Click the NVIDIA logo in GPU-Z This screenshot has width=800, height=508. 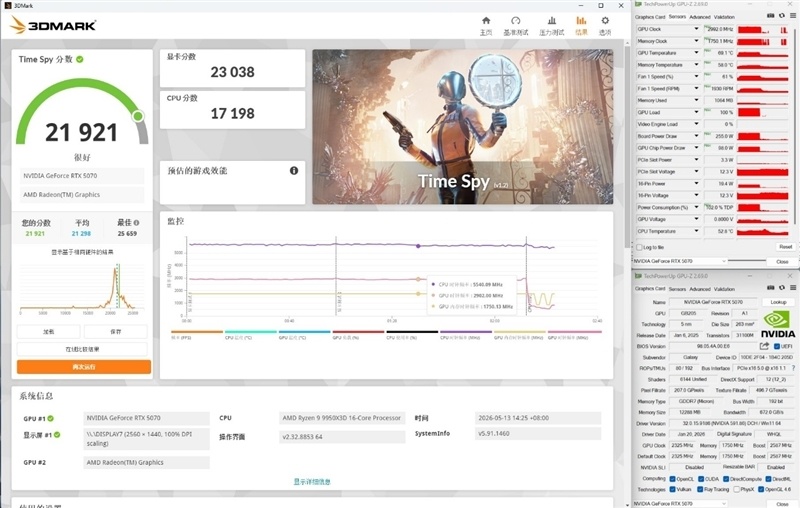click(x=778, y=325)
